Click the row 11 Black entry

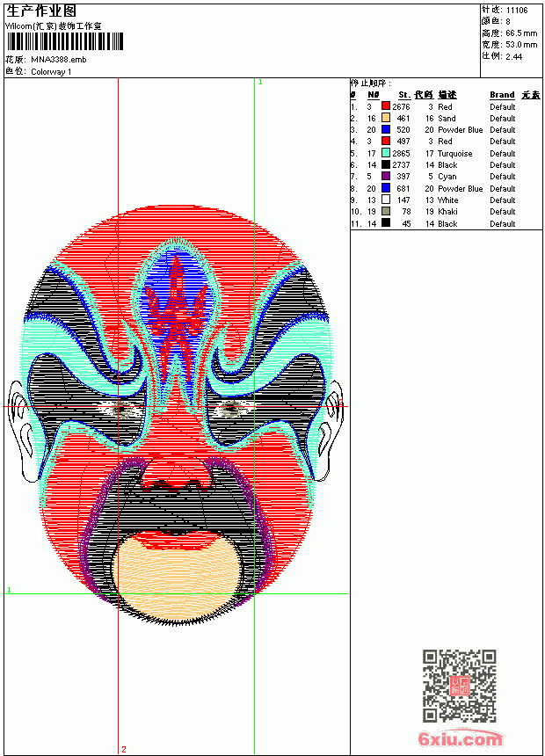(432, 223)
